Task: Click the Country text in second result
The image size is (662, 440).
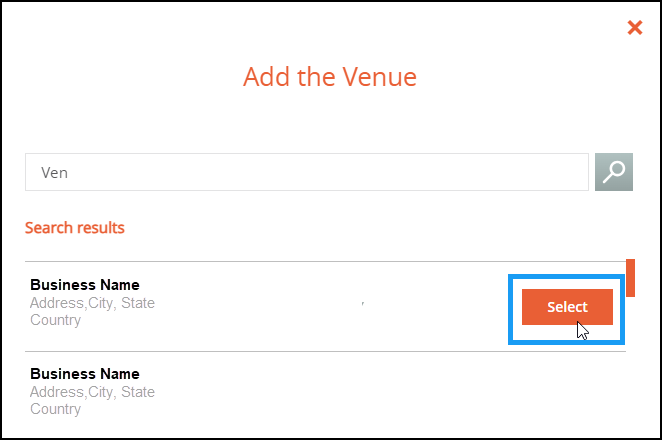Action: click(55, 409)
